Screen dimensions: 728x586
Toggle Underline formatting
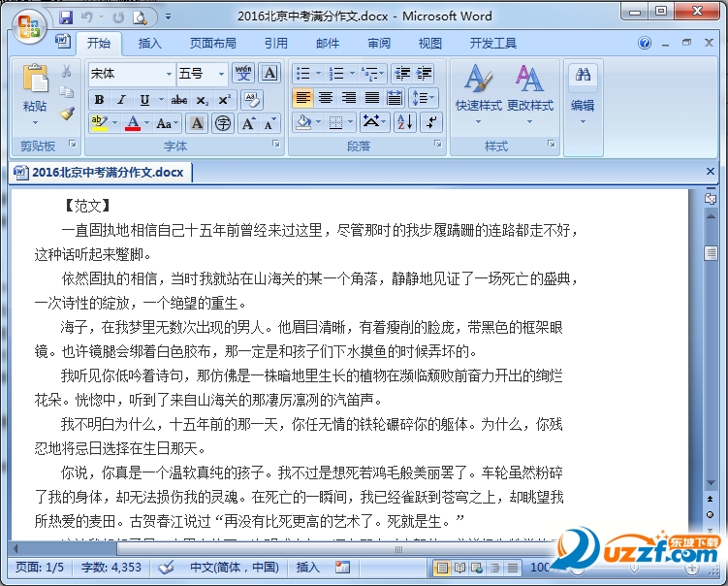[144, 100]
